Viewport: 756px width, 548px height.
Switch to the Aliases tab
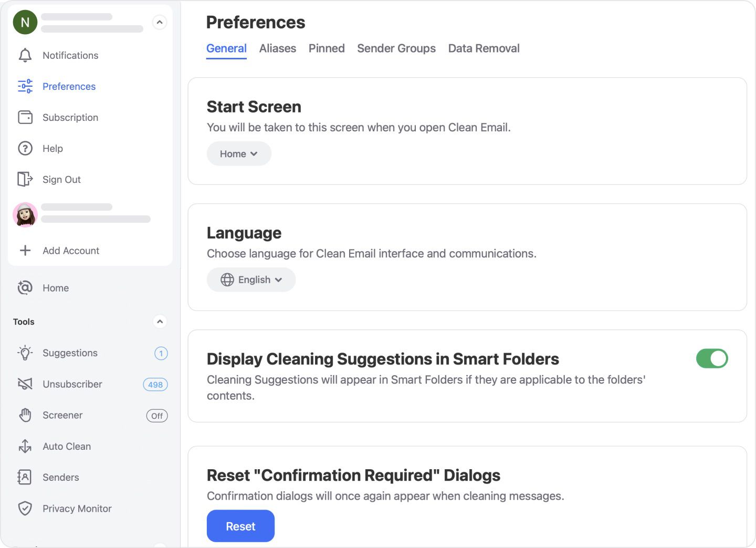(x=278, y=48)
